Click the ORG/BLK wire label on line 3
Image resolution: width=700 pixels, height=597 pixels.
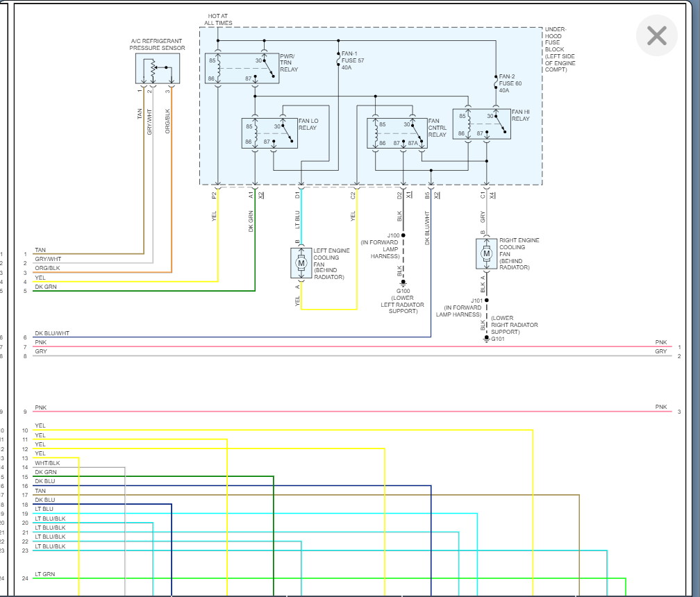click(47, 268)
